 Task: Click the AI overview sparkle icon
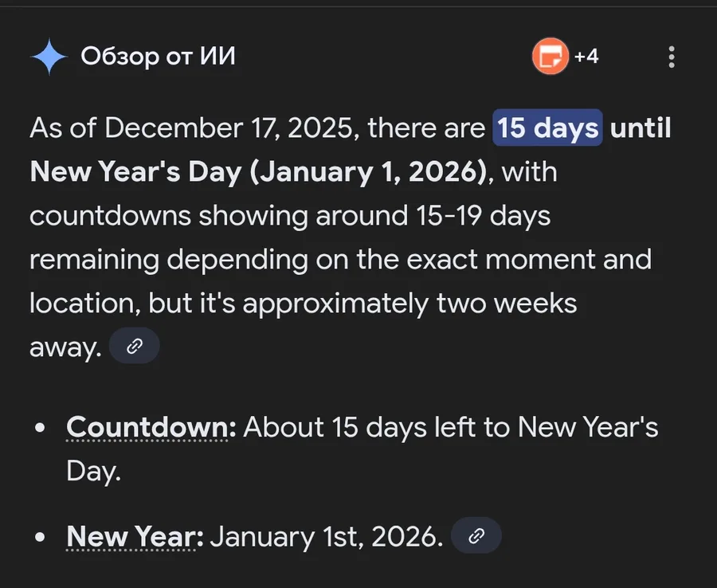49,57
